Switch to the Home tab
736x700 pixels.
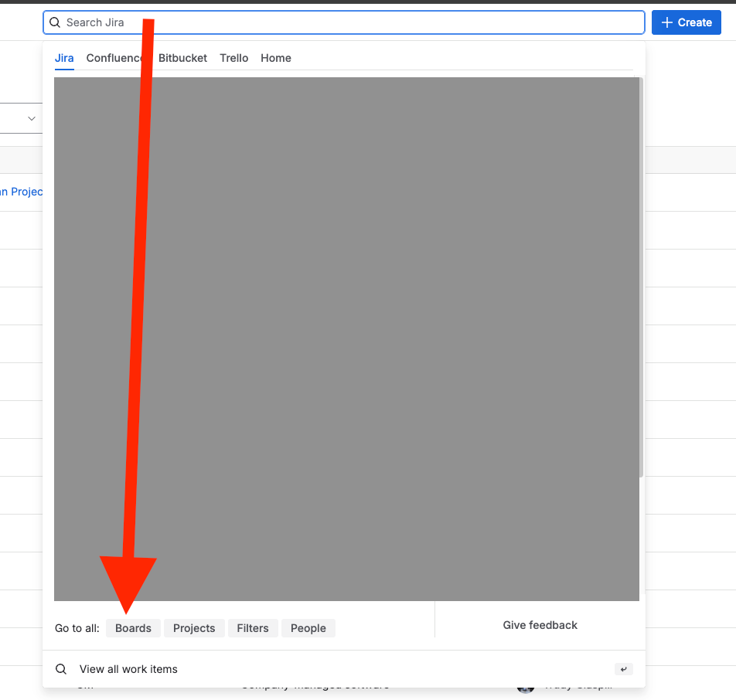click(x=275, y=58)
